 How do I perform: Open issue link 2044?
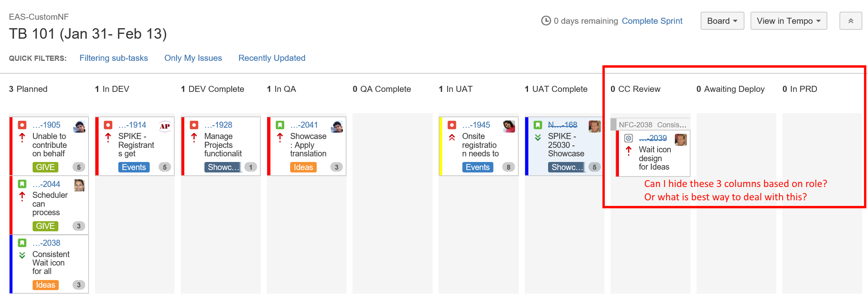coord(46,184)
